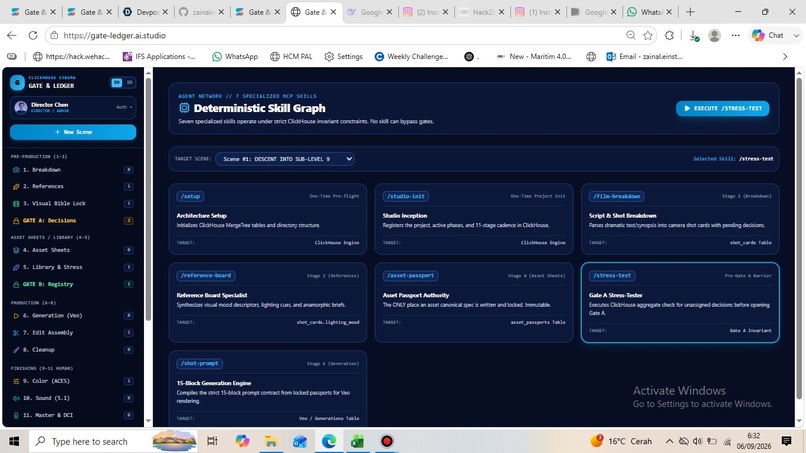Open the WhatsApp bookmark

tap(235, 57)
